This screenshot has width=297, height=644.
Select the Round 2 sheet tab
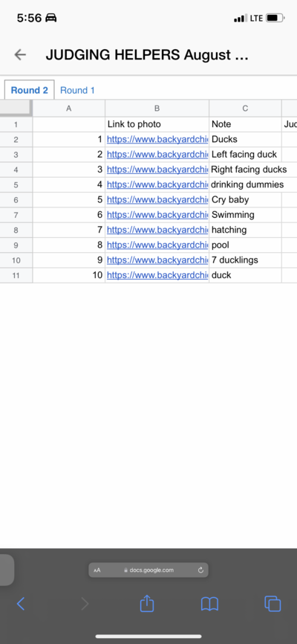pos(30,90)
